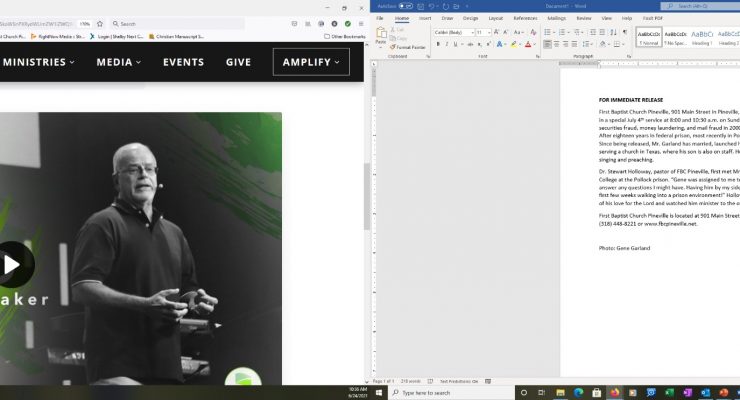Viewport: 740px width, 400px height.
Task: Apply the Heading 1 style
Action: 702,37
